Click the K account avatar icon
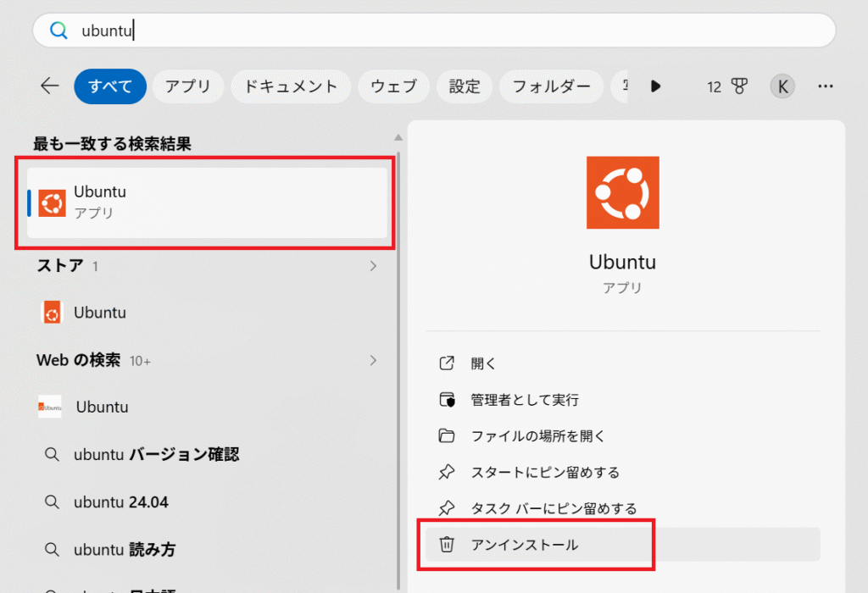868x593 pixels. coord(782,86)
